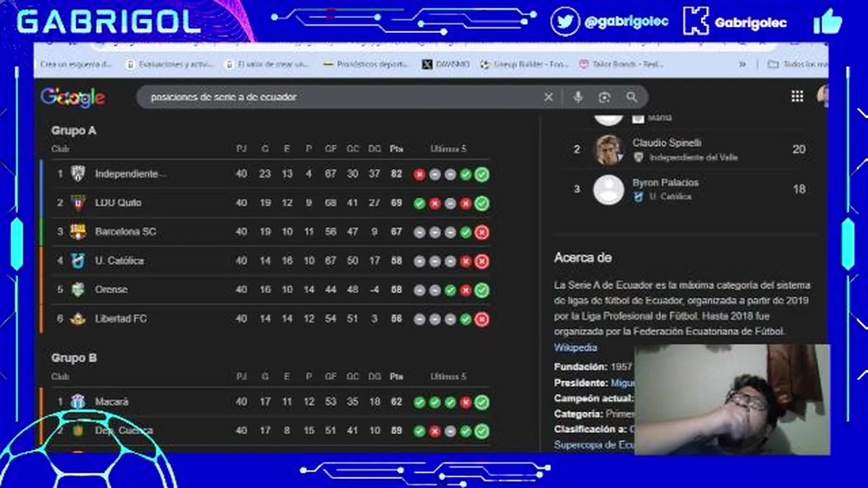Expand hidden bookmarks with the chevron
Viewport: 868px width, 488px height.
tap(743, 64)
